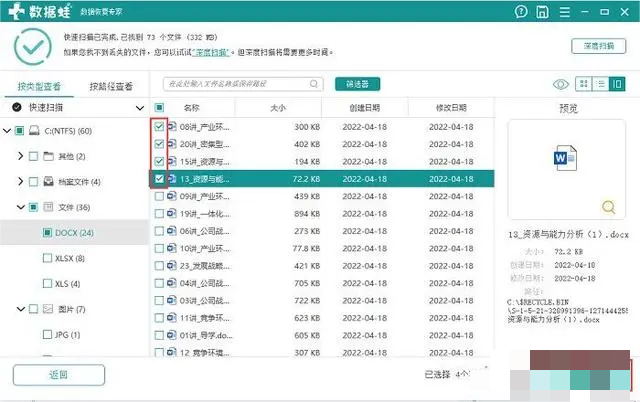
Task: Uncheck the 13_资源与能力 file checkbox
Action: click(x=159, y=179)
